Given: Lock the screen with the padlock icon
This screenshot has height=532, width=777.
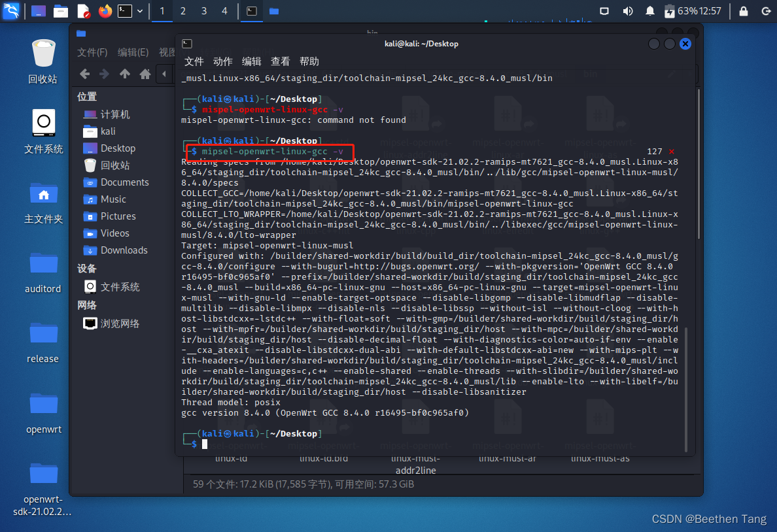Looking at the screenshot, I should [x=743, y=11].
